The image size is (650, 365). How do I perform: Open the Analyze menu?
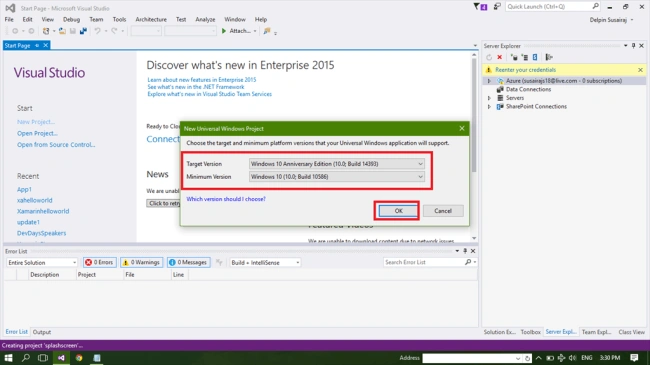[x=205, y=19]
